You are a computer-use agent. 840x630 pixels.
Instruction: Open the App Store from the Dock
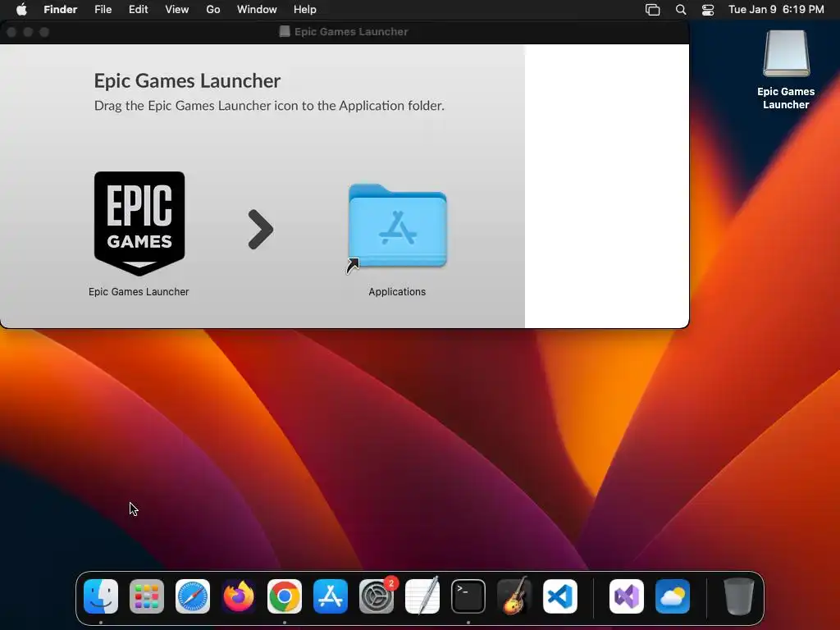(x=331, y=596)
